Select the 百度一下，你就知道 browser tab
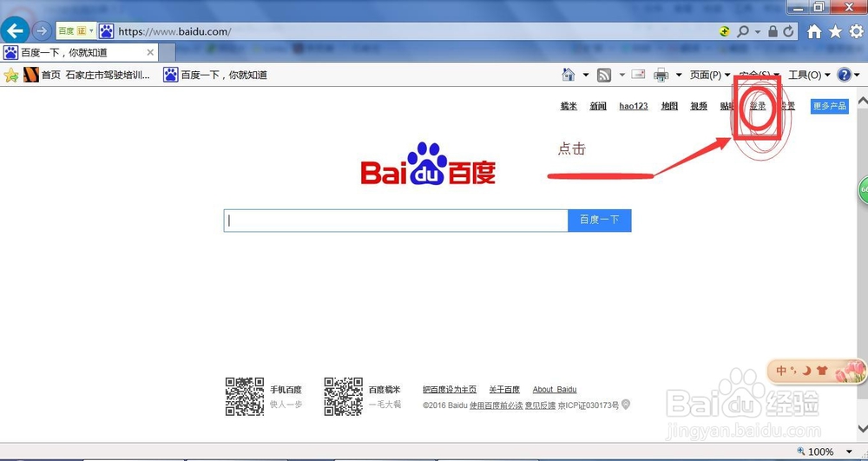 79,53
